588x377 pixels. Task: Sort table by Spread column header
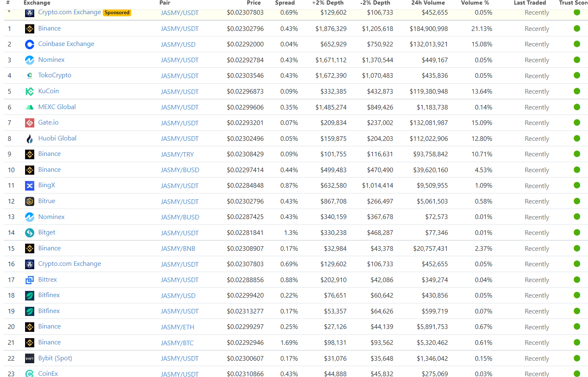coord(285,3)
